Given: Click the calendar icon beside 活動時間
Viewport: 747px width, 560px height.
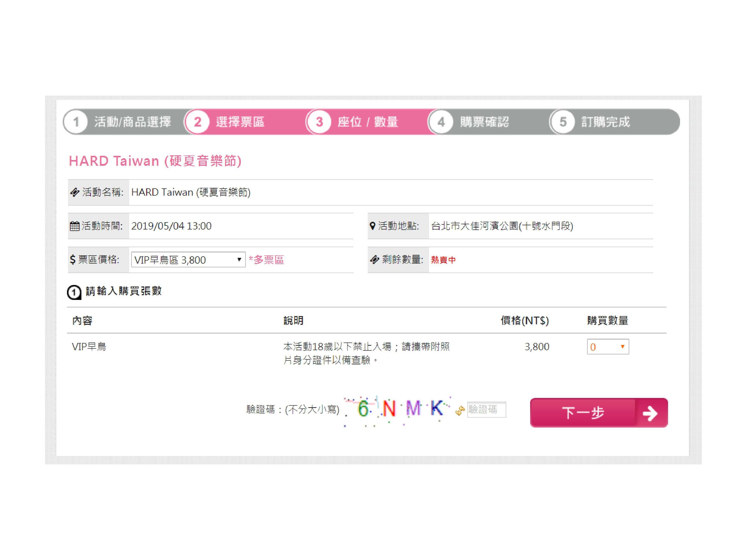Looking at the screenshot, I should tap(74, 226).
